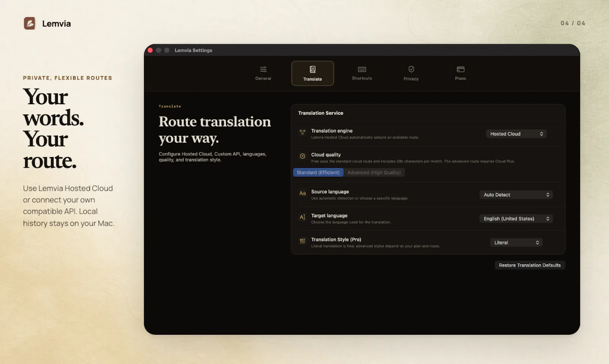Click the Lemvia brand name text
609x364 pixels.
(x=56, y=24)
